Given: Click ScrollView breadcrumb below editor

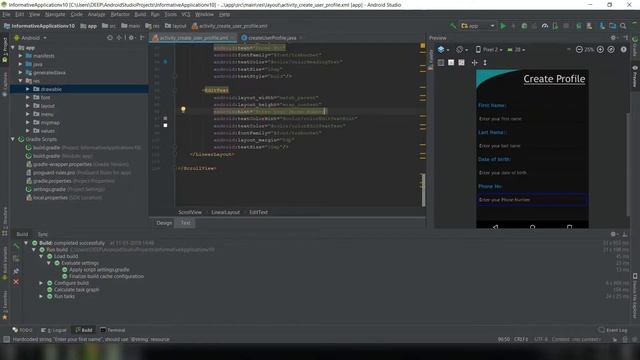Looking at the screenshot, I should pos(190,212).
